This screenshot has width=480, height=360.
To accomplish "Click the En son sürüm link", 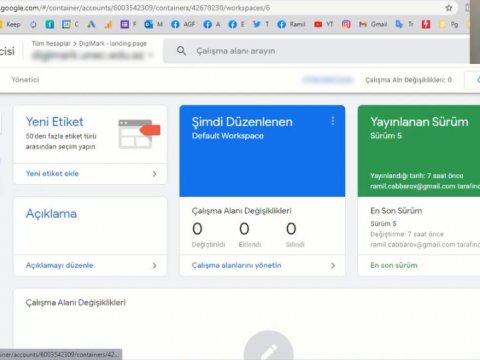I will (x=394, y=265).
